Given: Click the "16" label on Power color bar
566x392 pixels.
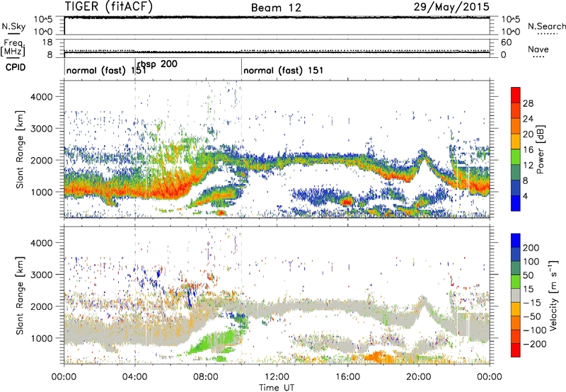Looking at the screenshot, I should 528,150.
